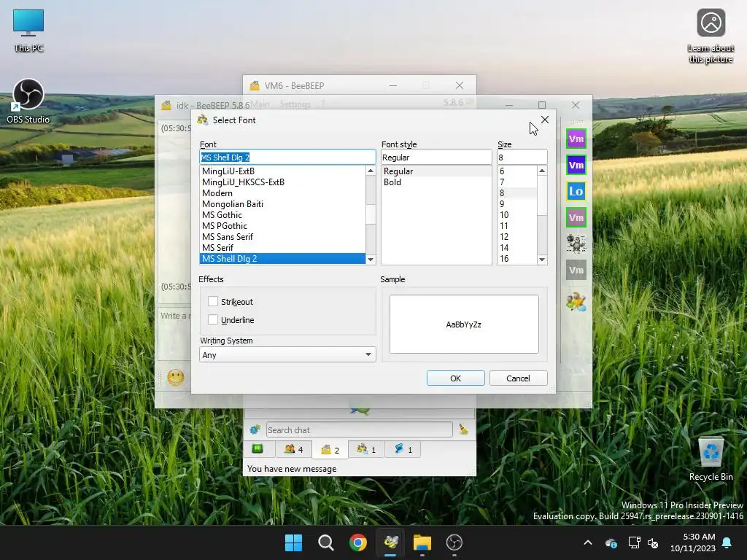Click the Size input field
This screenshot has height=560, width=747.
tap(522, 157)
